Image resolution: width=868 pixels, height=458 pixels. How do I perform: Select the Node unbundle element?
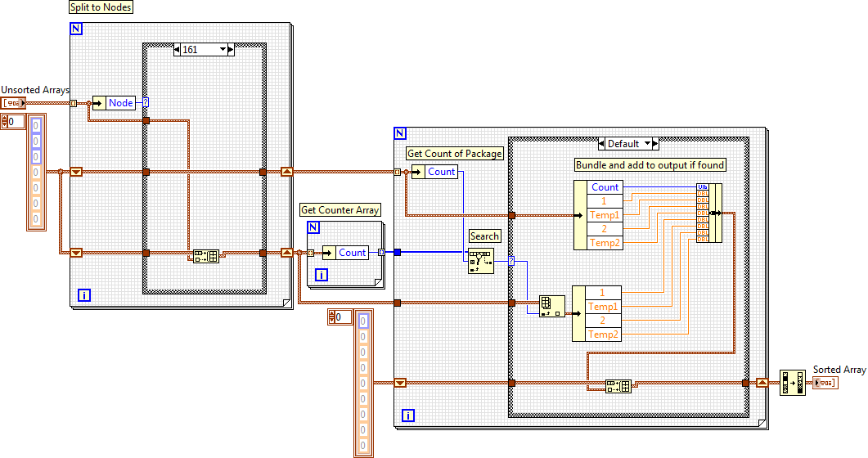(120, 103)
